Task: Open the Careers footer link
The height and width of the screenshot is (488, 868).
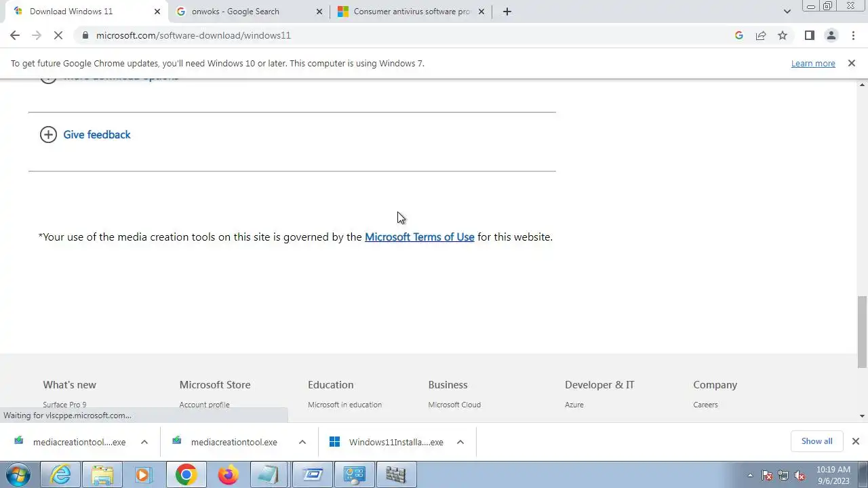Action: (x=705, y=405)
